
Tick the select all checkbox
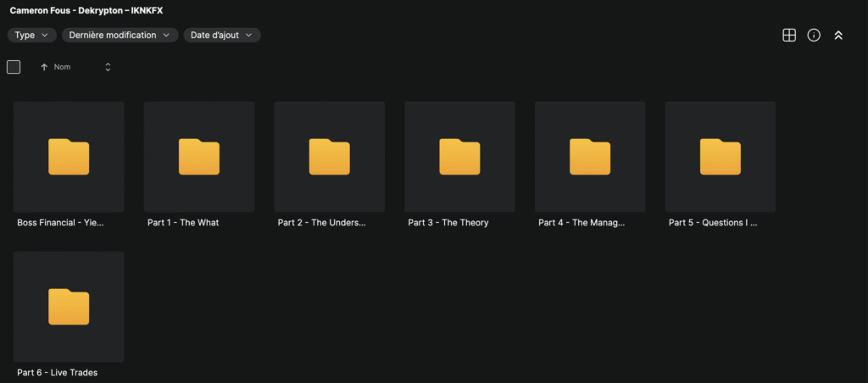(14, 67)
